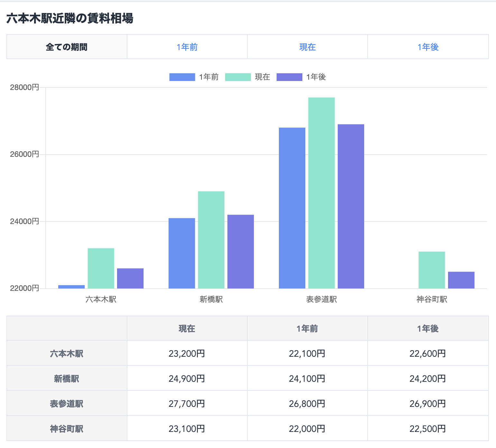The image size is (496, 448).
Task: Click the 新橋駅 現在 green bar
Action: (211, 240)
